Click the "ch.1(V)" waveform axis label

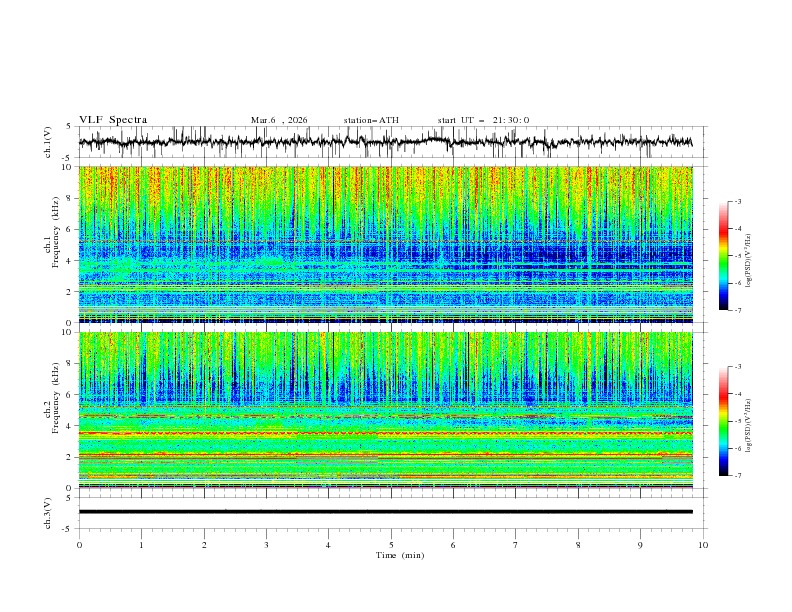(x=48, y=142)
